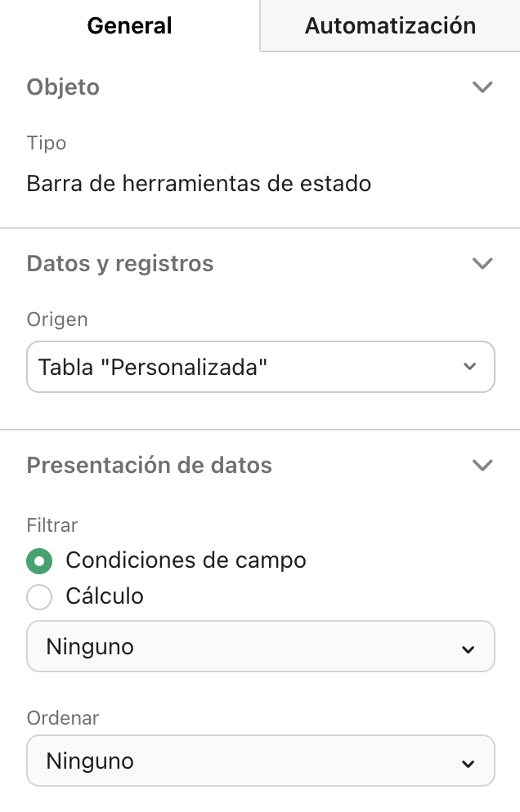
Task: Click the Ordenar field label
Action: coord(63,718)
